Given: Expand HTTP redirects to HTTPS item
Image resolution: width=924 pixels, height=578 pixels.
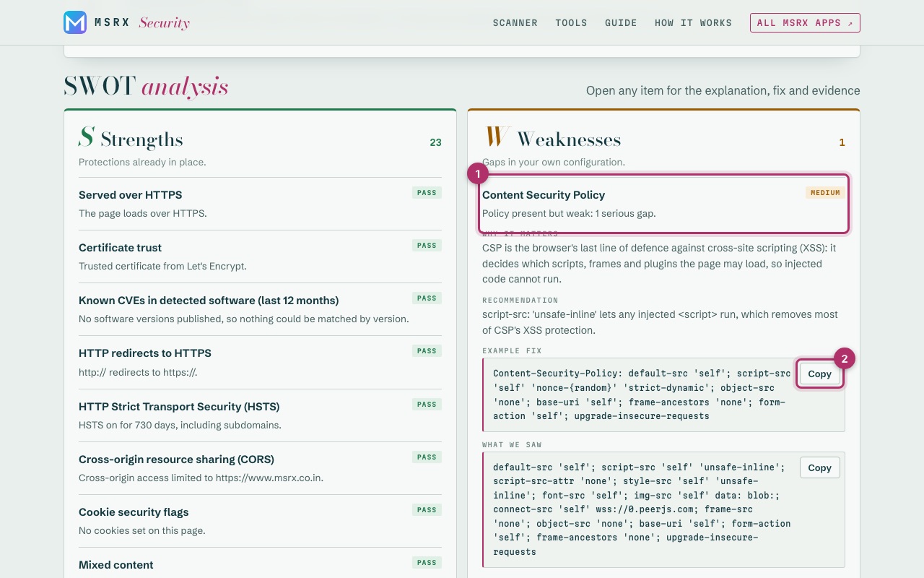Looking at the screenshot, I should 260,362.
